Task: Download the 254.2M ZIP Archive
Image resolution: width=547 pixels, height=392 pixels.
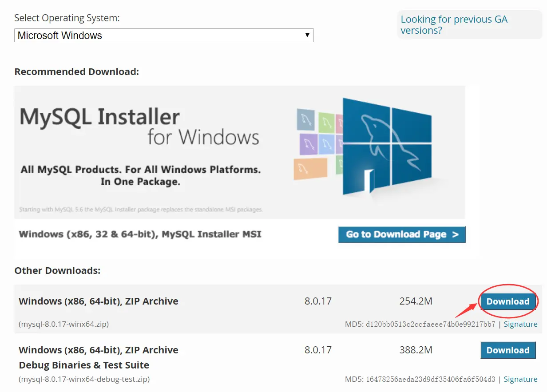Action: point(508,301)
